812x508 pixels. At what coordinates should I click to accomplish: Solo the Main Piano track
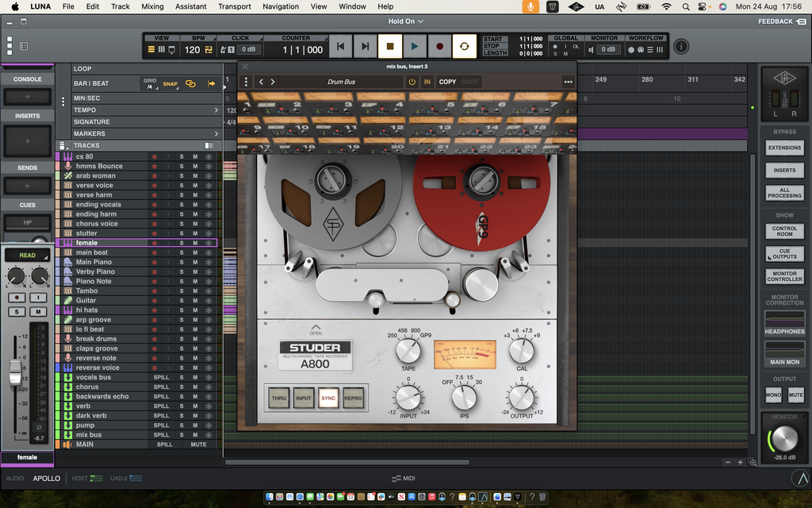[182, 262]
